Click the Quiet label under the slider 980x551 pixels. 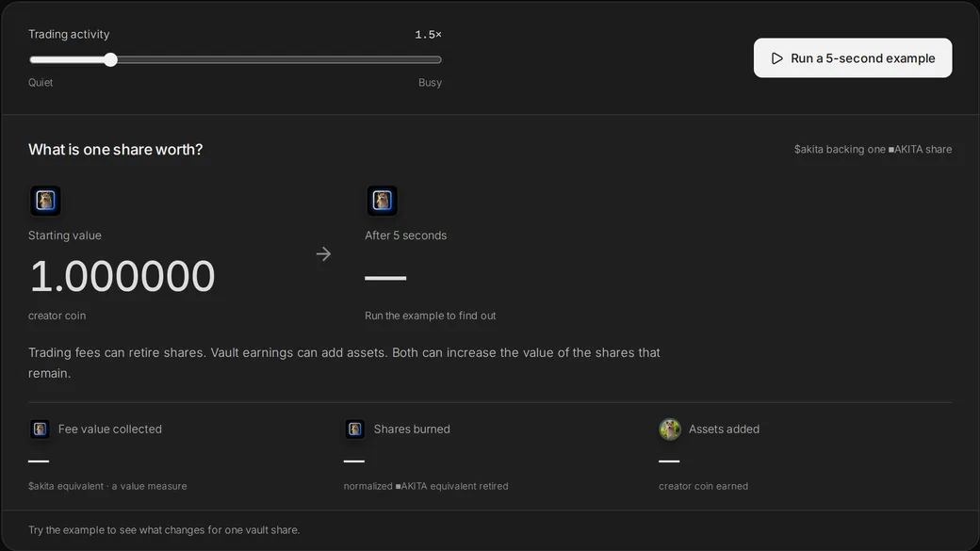(41, 83)
